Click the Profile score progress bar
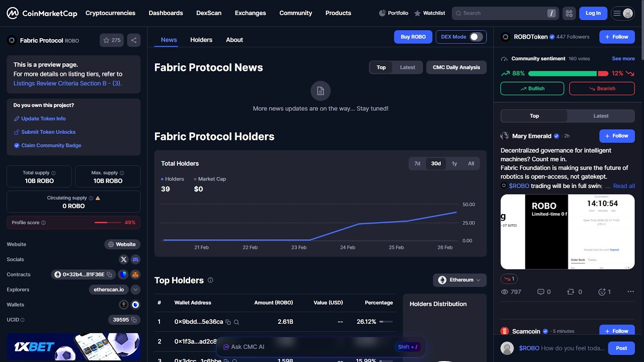The image size is (644, 362). [x=108, y=223]
